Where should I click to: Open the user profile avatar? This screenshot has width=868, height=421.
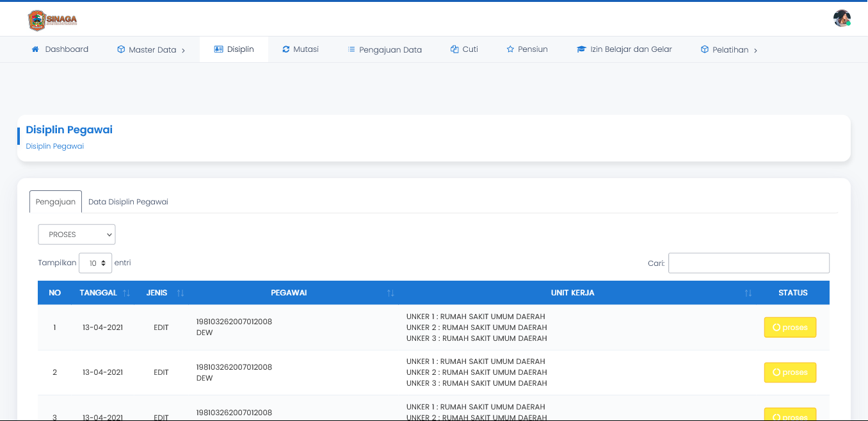pos(842,19)
